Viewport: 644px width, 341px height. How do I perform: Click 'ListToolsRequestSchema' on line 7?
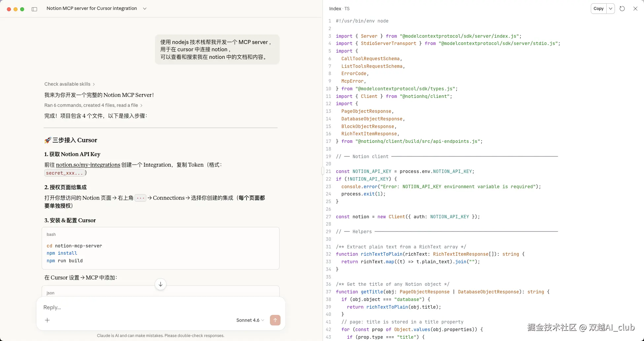pyautogui.click(x=372, y=66)
